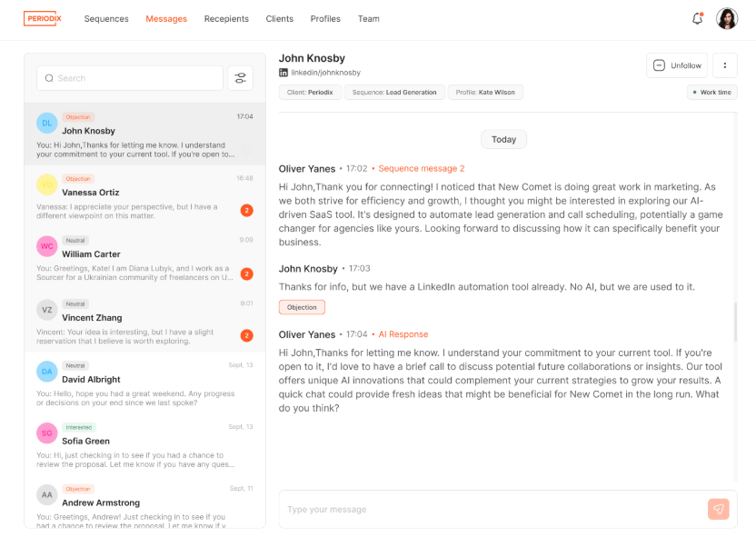The height and width of the screenshot is (537, 756).
Task: Click Objection tag on Vanessa Ortiz item
Action: 78,179
